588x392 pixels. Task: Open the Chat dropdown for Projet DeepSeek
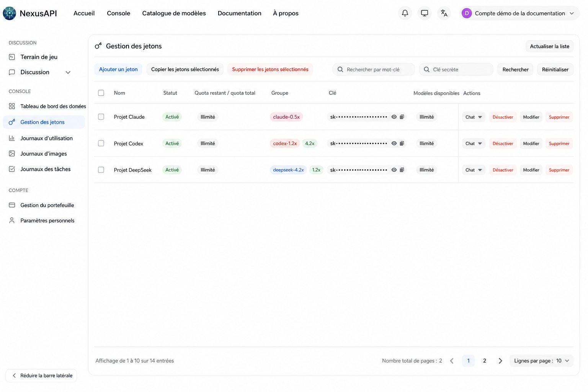tap(474, 170)
